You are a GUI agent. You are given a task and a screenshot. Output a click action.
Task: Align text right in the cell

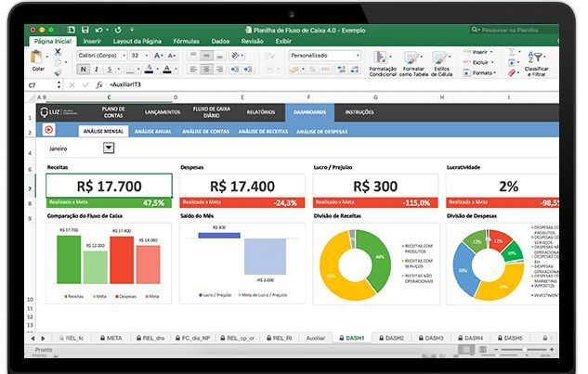(220, 70)
